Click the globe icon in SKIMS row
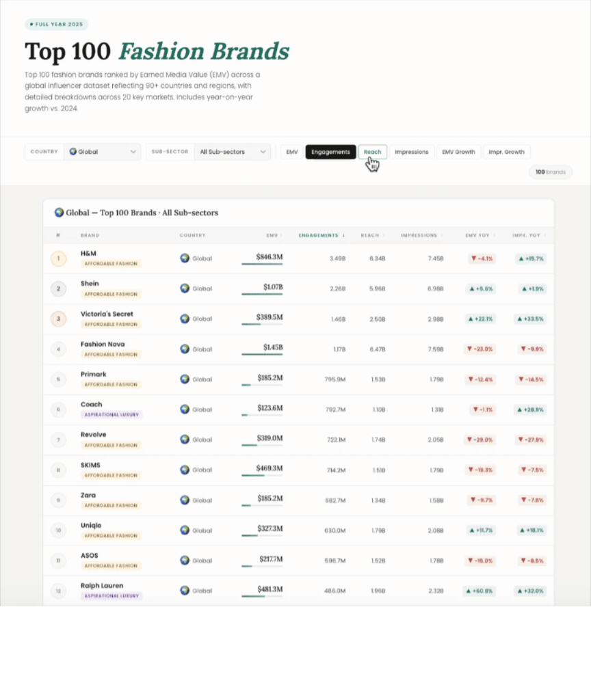This screenshot has height=700, width=591. point(185,470)
